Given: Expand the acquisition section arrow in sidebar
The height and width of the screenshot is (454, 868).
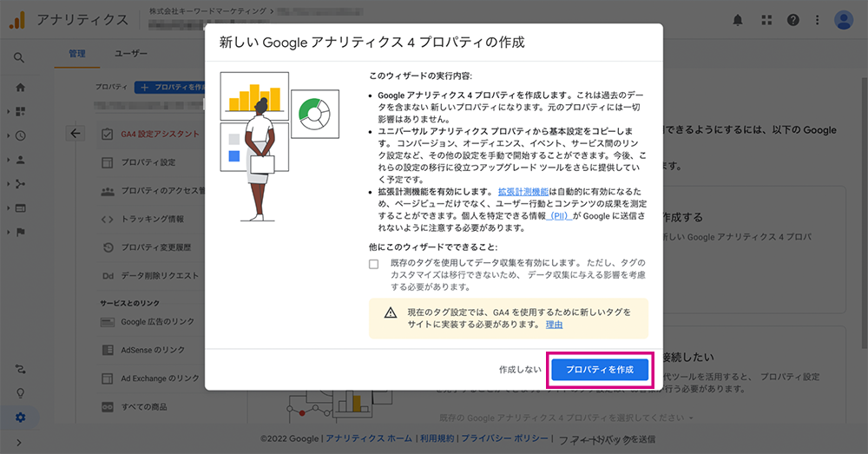Looking at the screenshot, I should click(x=9, y=184).
